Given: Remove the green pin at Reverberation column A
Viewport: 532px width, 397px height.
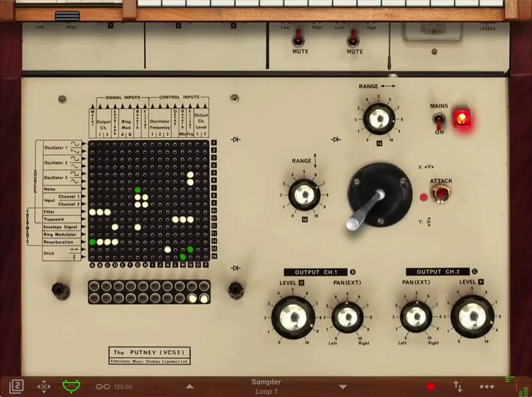Looking at the screenshot, I should click(92, 242).
